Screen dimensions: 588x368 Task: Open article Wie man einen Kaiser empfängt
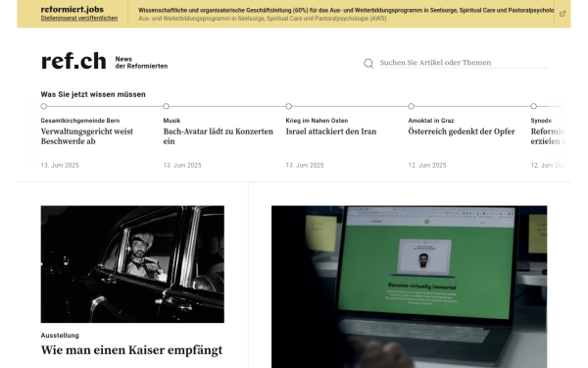click(x=131, y=350)
